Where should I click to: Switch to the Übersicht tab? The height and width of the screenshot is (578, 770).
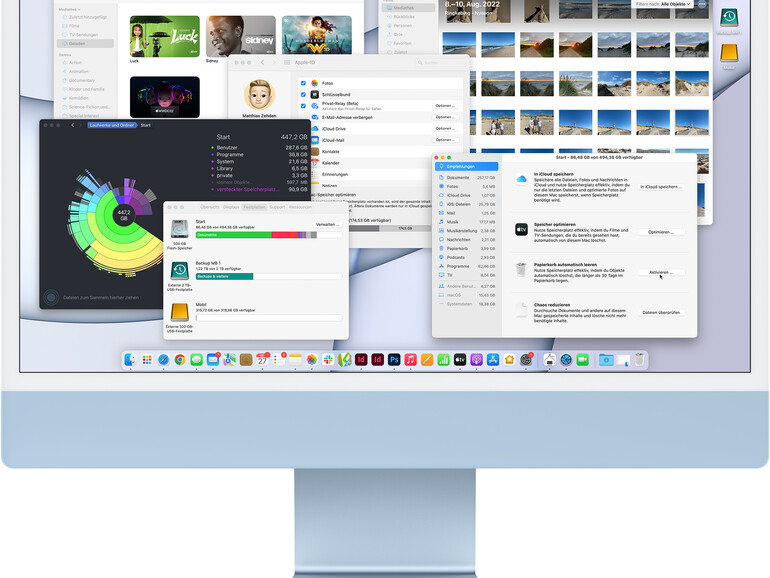tap(210, 207)
